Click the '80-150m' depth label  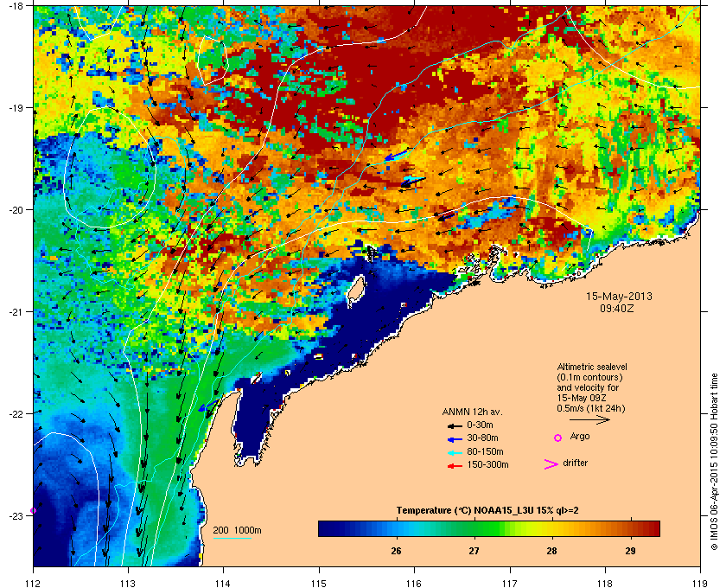[x=485, y=451]
